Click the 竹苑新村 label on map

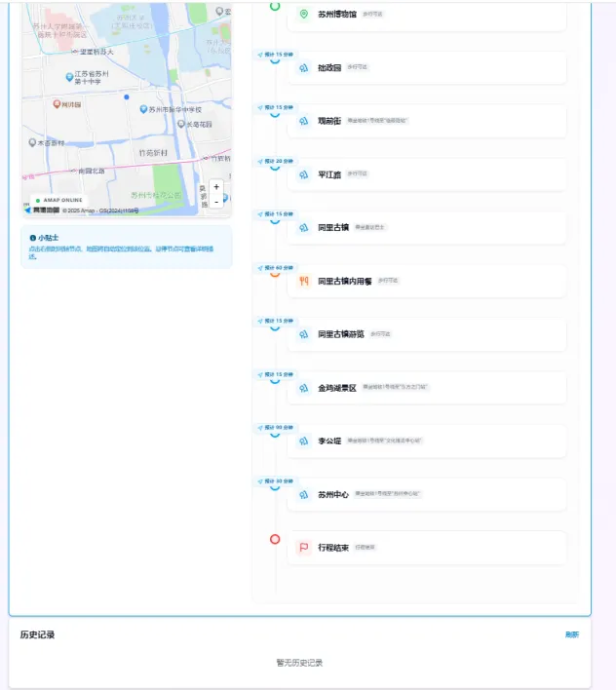click(153, 153)
